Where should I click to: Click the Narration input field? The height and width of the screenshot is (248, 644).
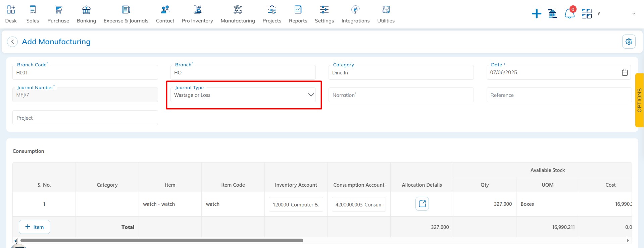click(x=401, y=95)
